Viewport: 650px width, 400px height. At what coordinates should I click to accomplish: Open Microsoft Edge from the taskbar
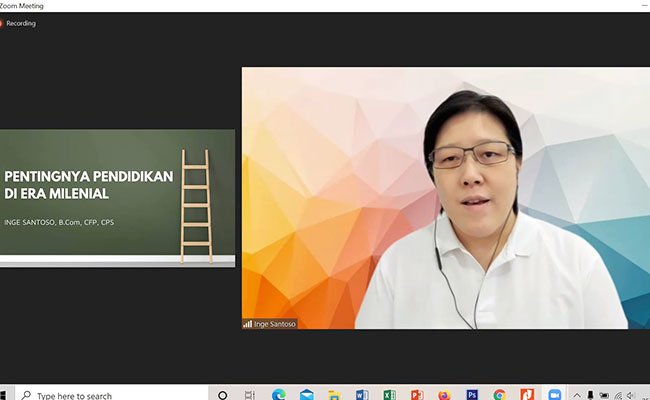(x=279, y=394)
